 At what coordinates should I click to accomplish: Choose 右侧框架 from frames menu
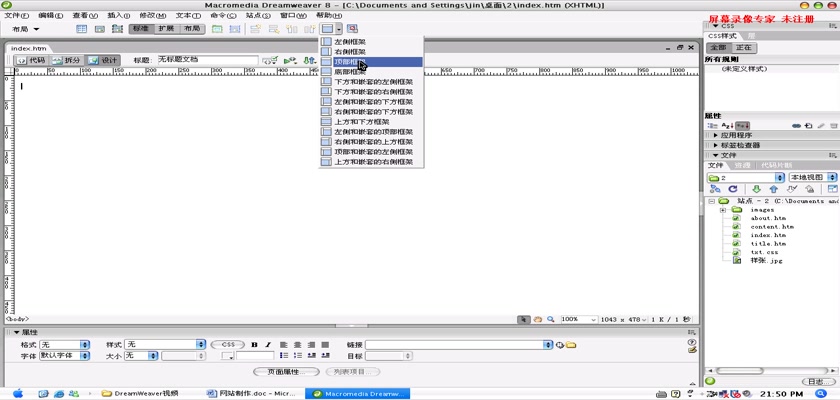pyautogui.click(x=371, y=52)
